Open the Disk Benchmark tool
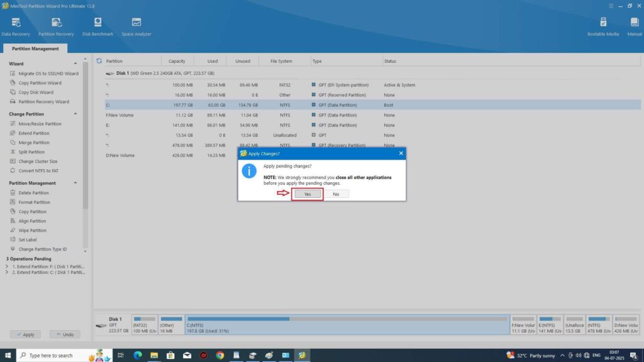This screenshot has width=644, height=362. tap(97, 26)
